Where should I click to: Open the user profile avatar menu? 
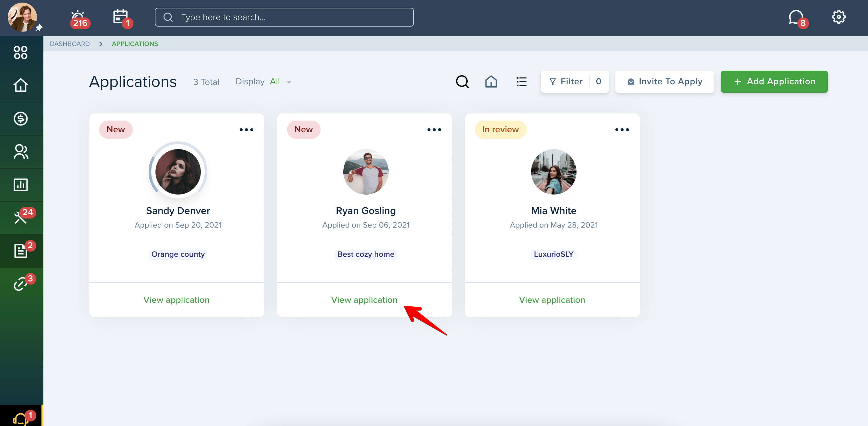[22, 17]
